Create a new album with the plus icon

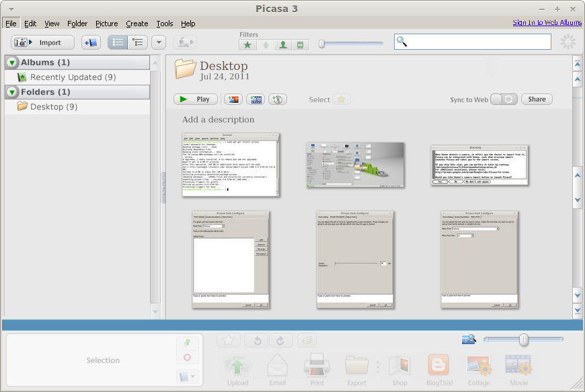[91, 42]
